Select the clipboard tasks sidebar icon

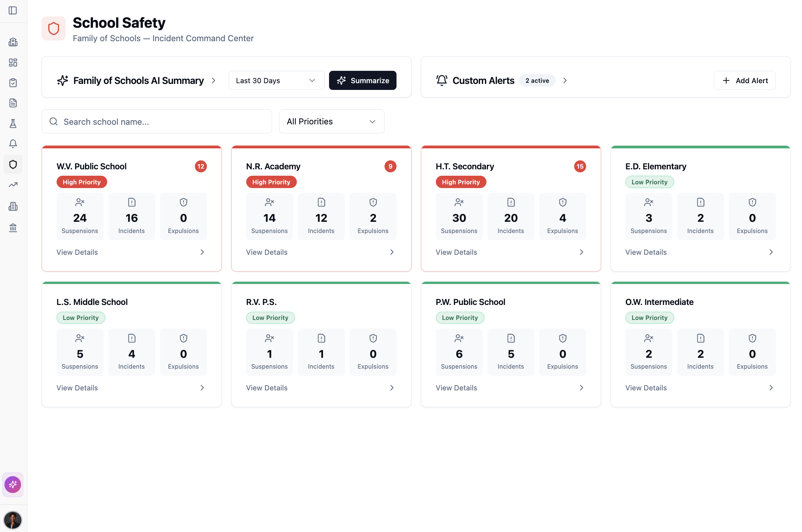(13, 82)
